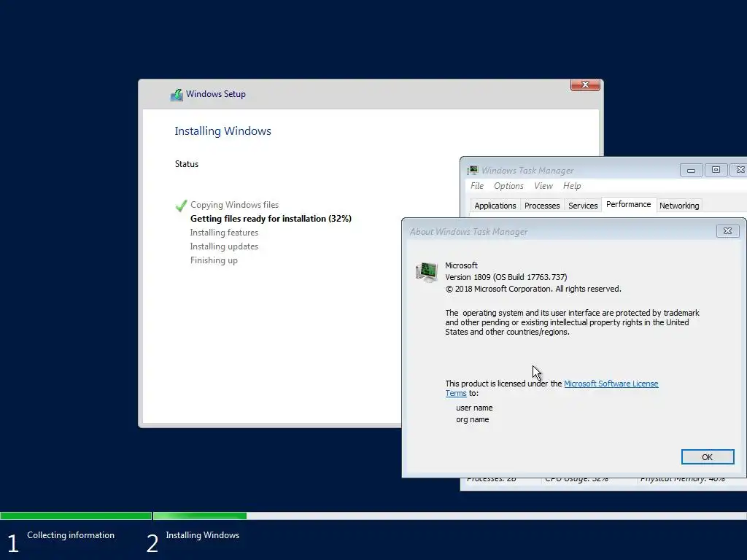Click the Status label in Windows Setup

(186, 164)
